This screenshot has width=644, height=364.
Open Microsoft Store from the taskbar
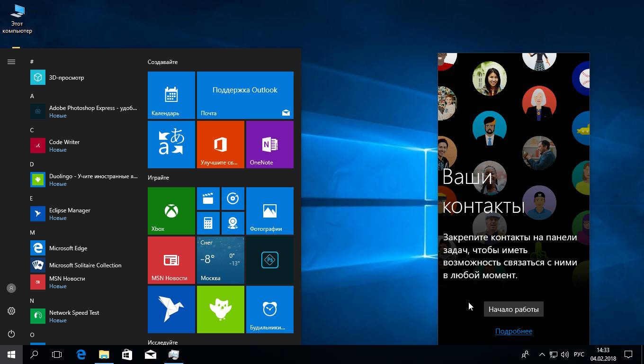(127, 355)
